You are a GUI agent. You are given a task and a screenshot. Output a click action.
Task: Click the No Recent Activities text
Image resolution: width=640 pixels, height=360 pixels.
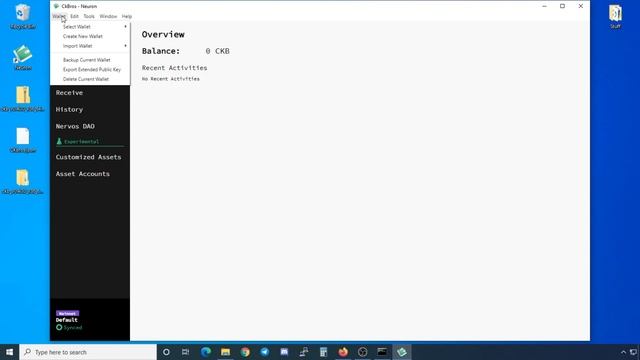(171, 79)
